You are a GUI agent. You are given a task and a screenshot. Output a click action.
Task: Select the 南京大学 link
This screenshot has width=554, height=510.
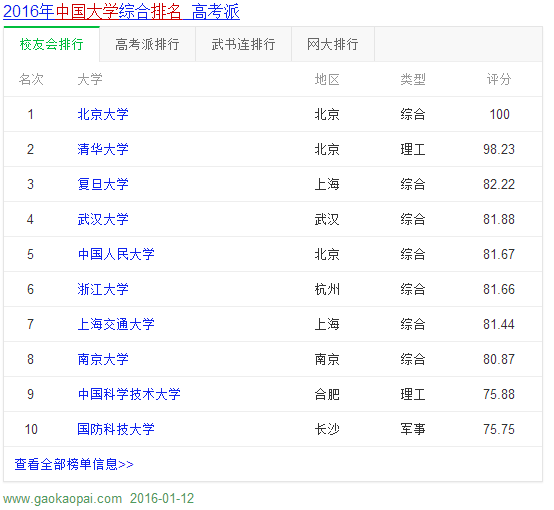coord(103,359)
